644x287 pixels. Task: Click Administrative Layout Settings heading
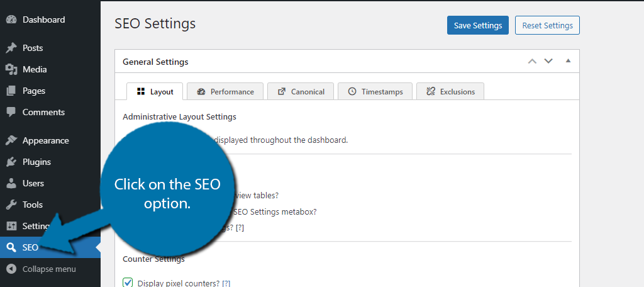click(179, 117)
